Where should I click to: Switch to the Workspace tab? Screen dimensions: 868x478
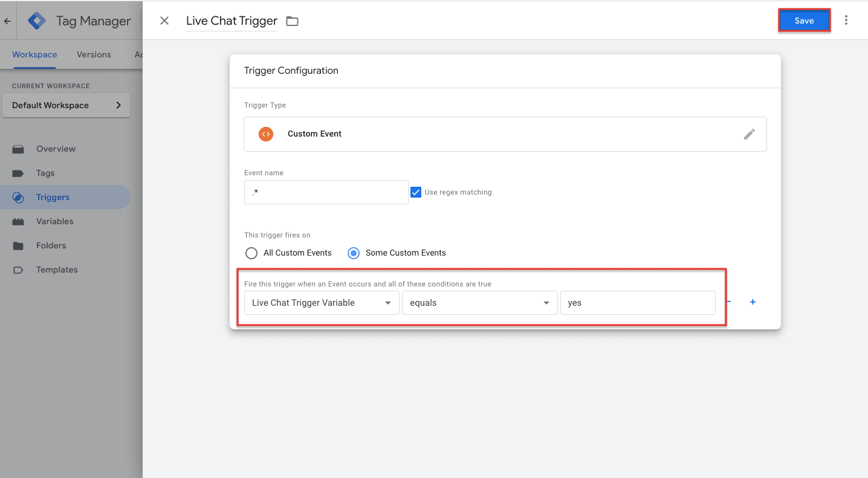click(x=34, y=54)
